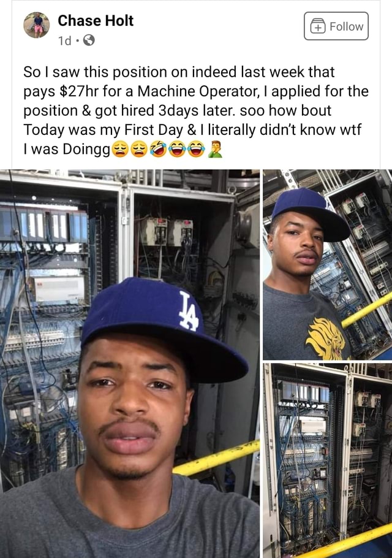This screenshot has height=558, width=392.
Task: Open Chase Holt's profile picture avatar
Action: (x=36, y=25)
